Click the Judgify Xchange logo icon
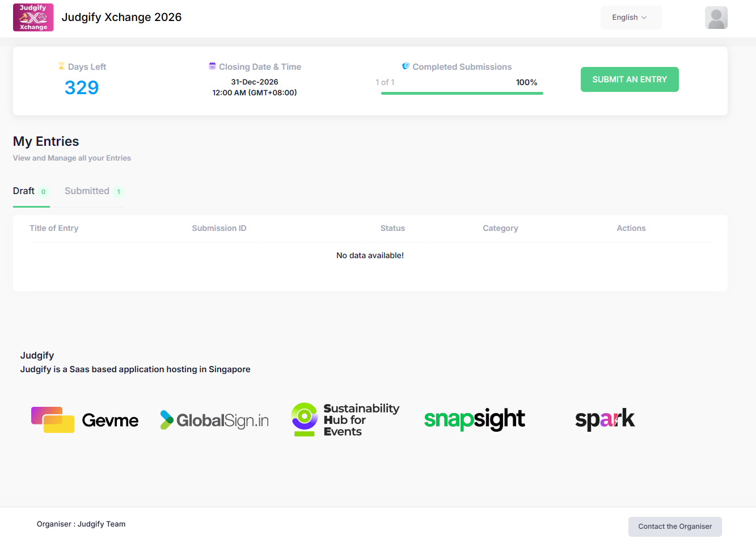756x543 pixels. click(33, 18)
